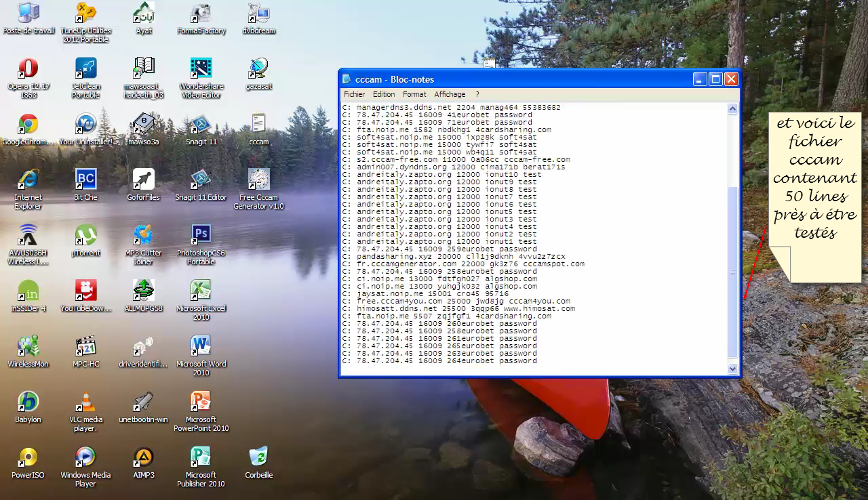Click the Notepad scrollbar up arrow

732,109
